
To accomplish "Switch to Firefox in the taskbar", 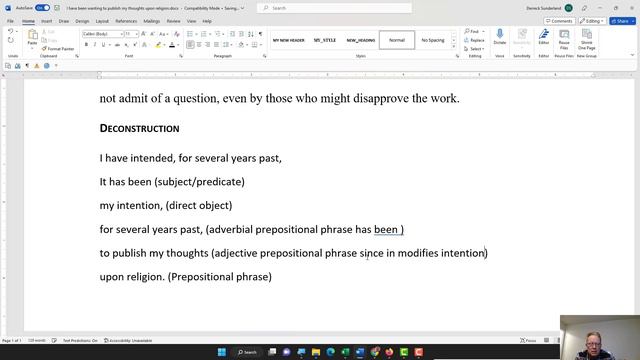I will (389, 352).
